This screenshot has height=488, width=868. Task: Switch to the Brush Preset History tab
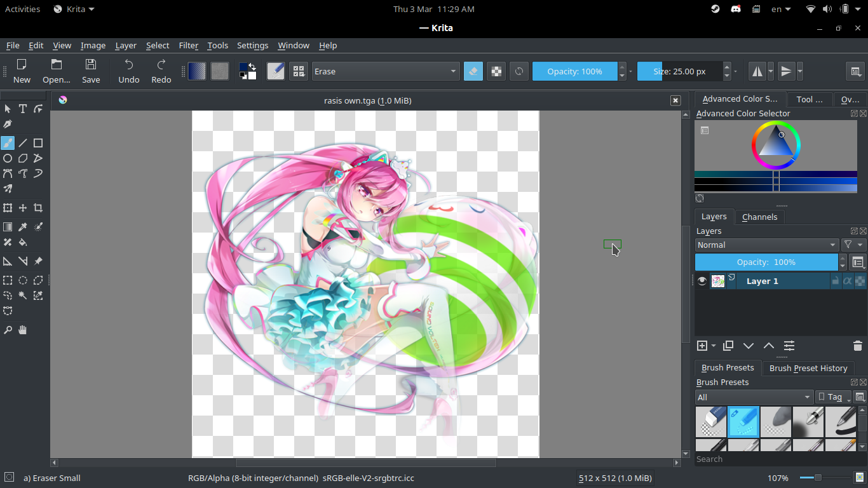pyautogui.click(x=808, y=368)
